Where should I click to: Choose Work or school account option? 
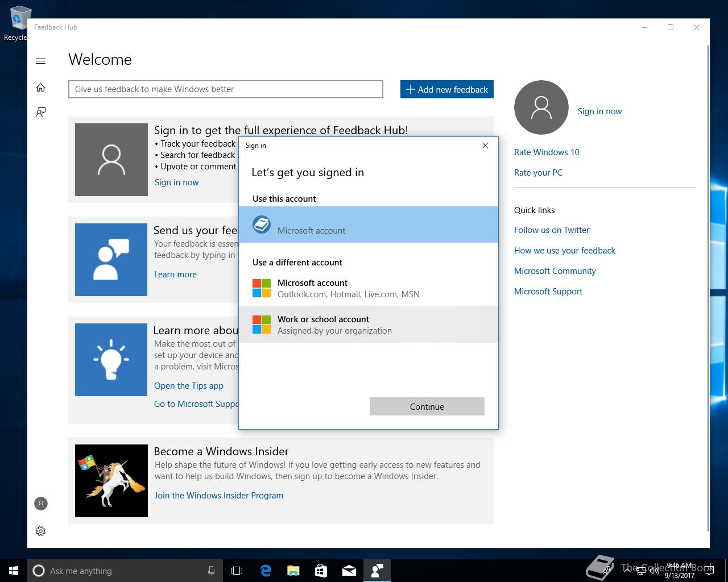(369, 325)
